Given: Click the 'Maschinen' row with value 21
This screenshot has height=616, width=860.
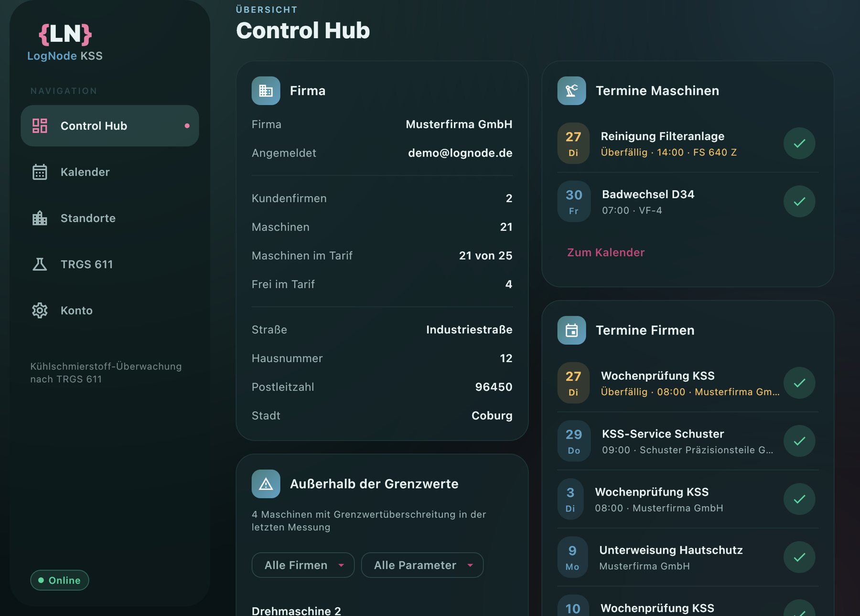Looking at the screenshot, I should (382, 227).
